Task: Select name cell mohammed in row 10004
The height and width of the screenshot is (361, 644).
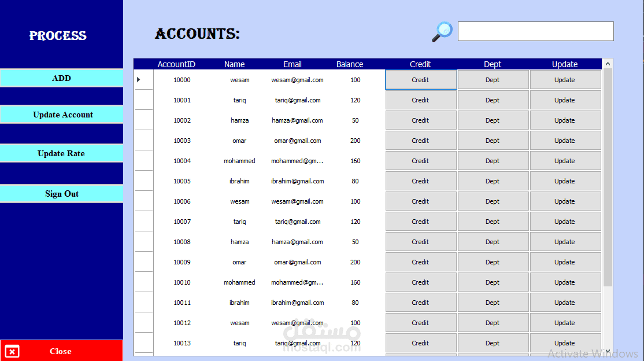Action: pyautogui.click(x=239, y=161)
